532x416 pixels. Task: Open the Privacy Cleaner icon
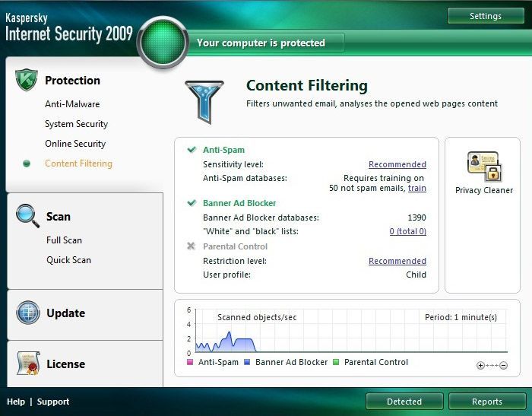(484, 167)
